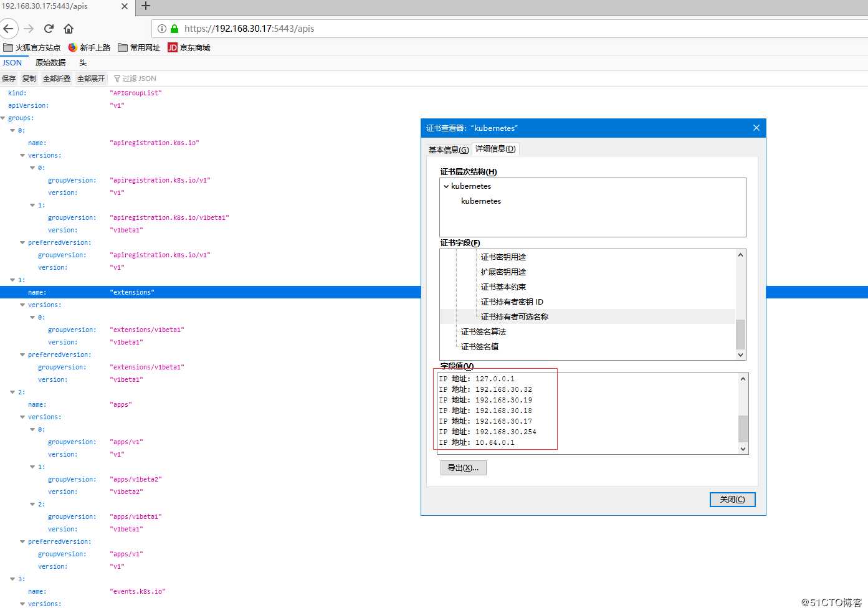Collapse versions under apiregistration.k8s.io
868x613 pixels.
(22, 155)
